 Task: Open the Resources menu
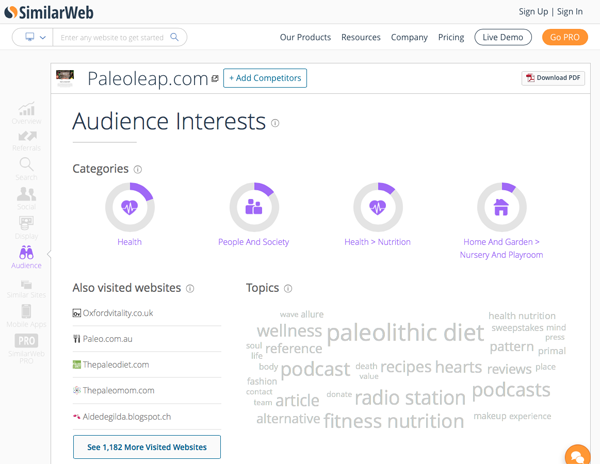pos(361,37)
